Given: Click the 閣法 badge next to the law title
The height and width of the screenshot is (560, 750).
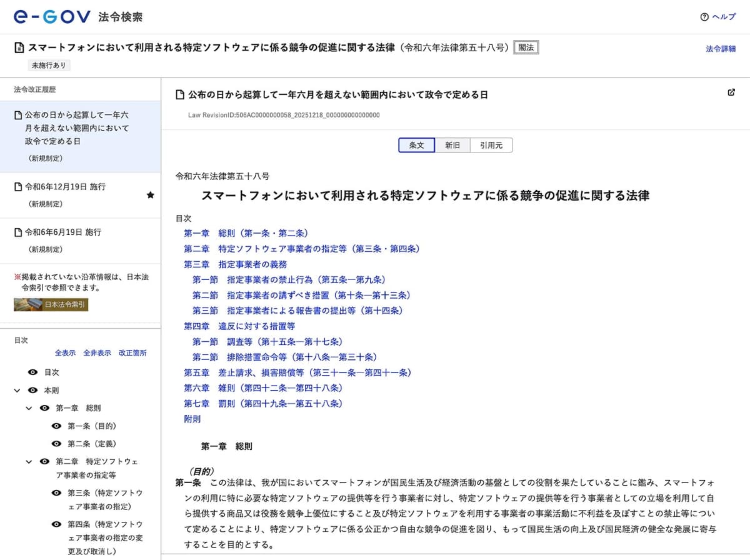Looking at the screenshot, I should point(526,47).
